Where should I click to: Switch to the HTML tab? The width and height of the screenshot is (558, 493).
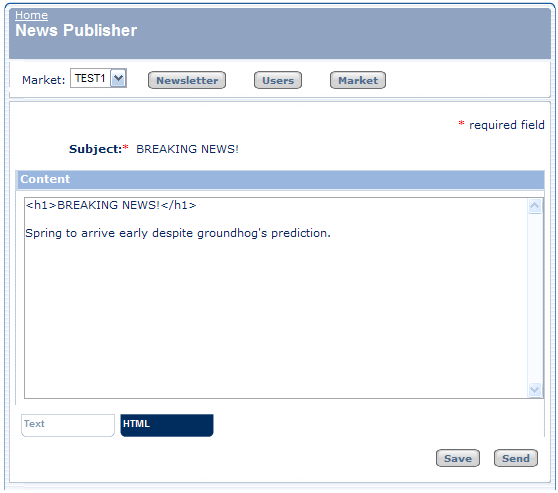[167, 425]
